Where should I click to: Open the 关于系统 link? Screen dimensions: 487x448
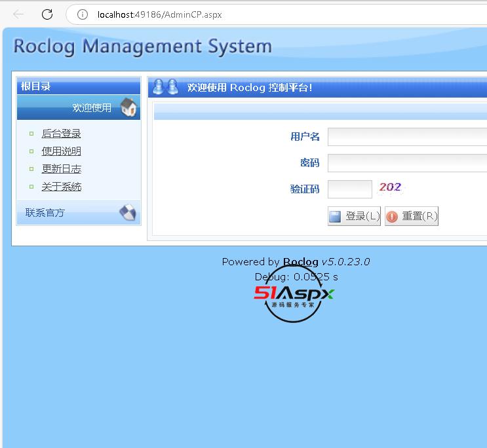click(62, 187)
